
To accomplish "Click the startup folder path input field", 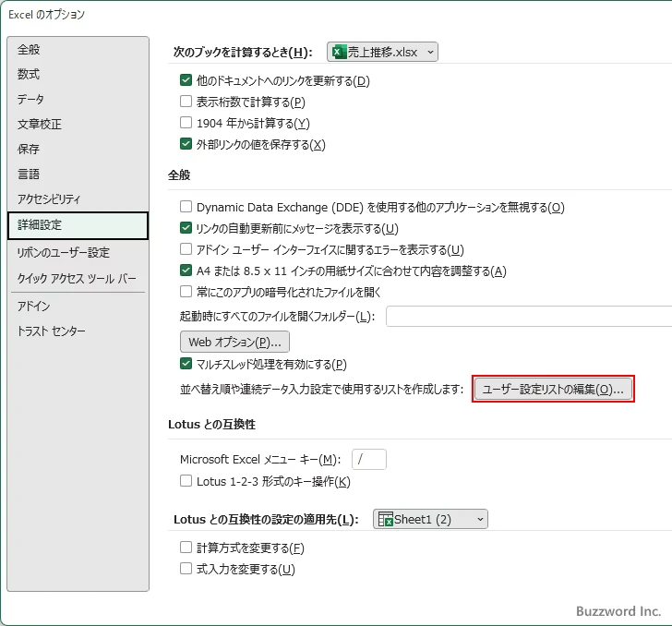I will (529, 317).
